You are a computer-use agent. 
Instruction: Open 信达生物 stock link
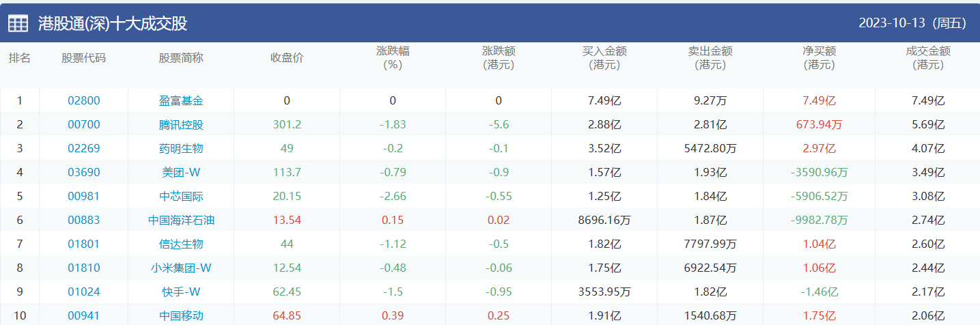pos(181,244)
